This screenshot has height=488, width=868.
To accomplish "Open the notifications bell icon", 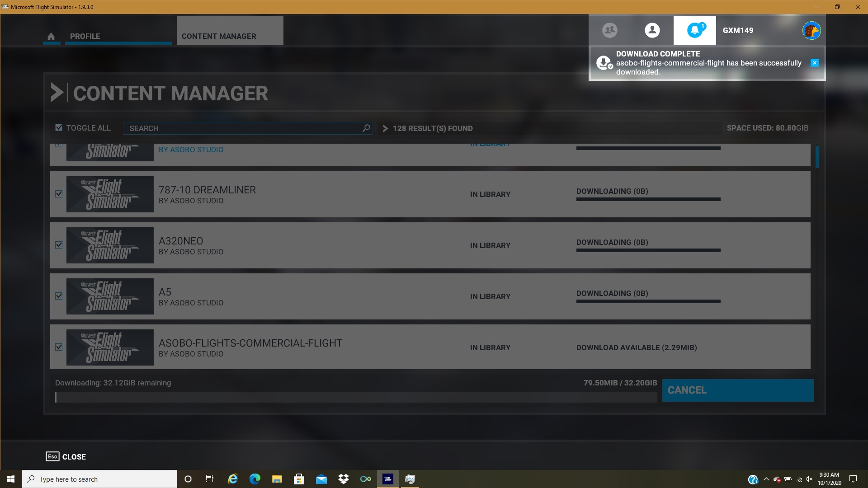I will click(695, 30).
